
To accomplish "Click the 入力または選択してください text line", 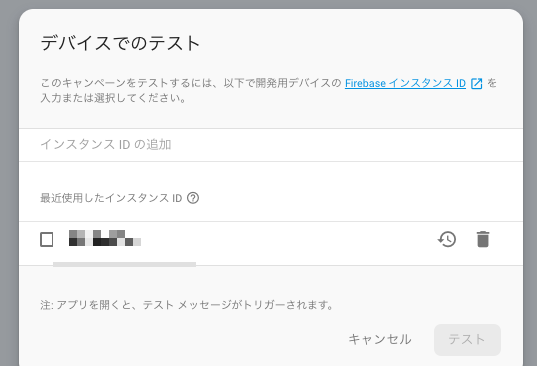I will [113, 98].
